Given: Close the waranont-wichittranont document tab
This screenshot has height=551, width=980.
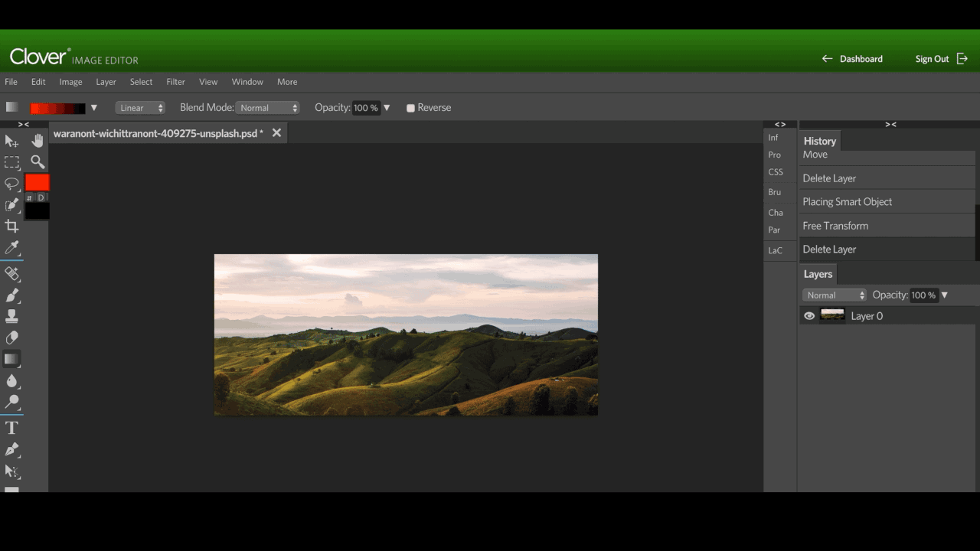Looking at the screenshot, I should (x=276, y=133).
